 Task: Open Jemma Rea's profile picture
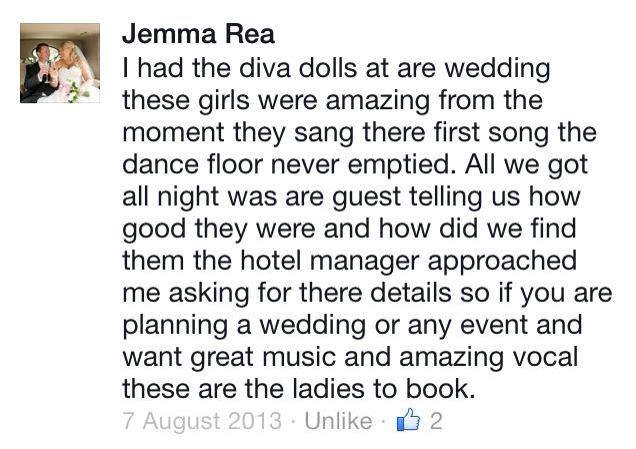tap(60, 63)
